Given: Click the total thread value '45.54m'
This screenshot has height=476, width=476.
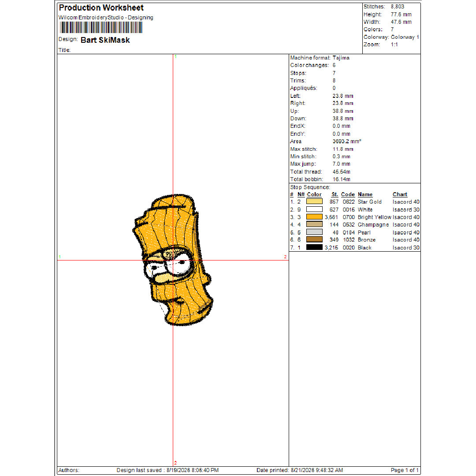Looking at the screenshot, I should click(342, 172).
